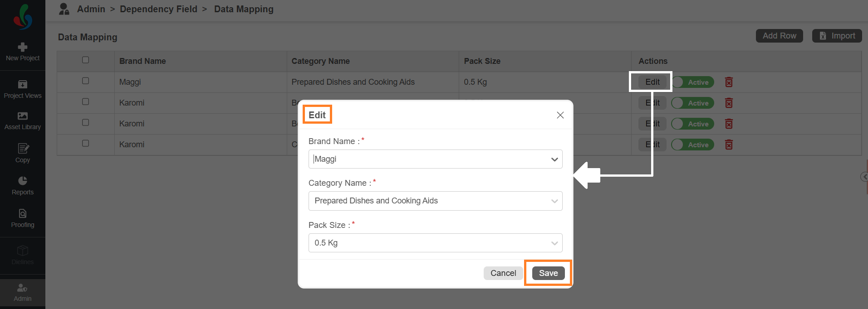
Task: Tick the checkbox for the Maggi row
Action: coord(85,81)
